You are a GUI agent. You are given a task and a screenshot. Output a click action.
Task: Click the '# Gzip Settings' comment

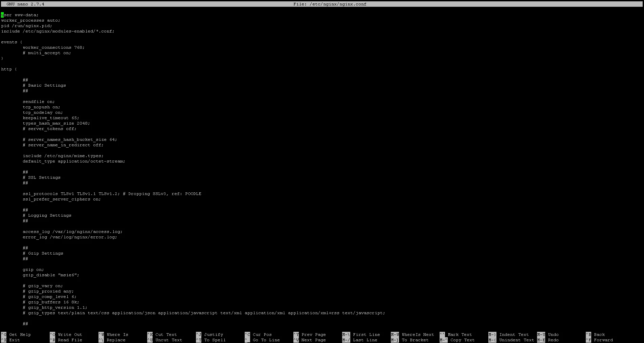[43, 253]
